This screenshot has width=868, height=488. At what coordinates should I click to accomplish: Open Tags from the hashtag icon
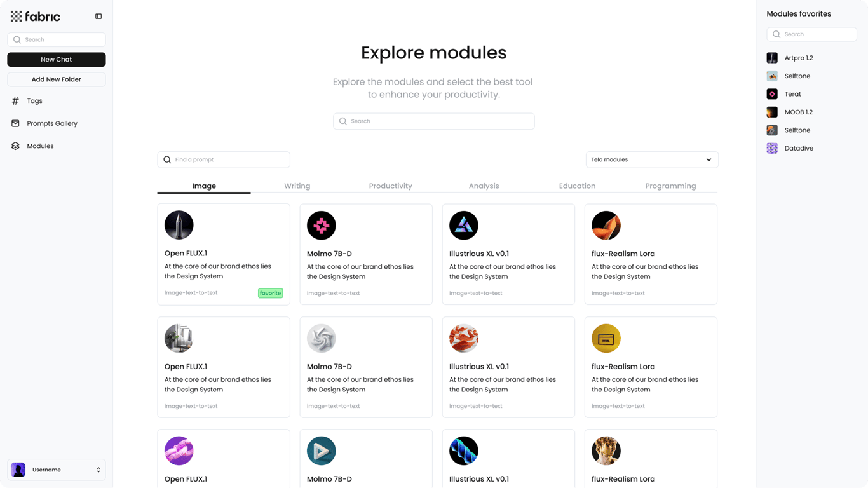(x=15, y=101)
